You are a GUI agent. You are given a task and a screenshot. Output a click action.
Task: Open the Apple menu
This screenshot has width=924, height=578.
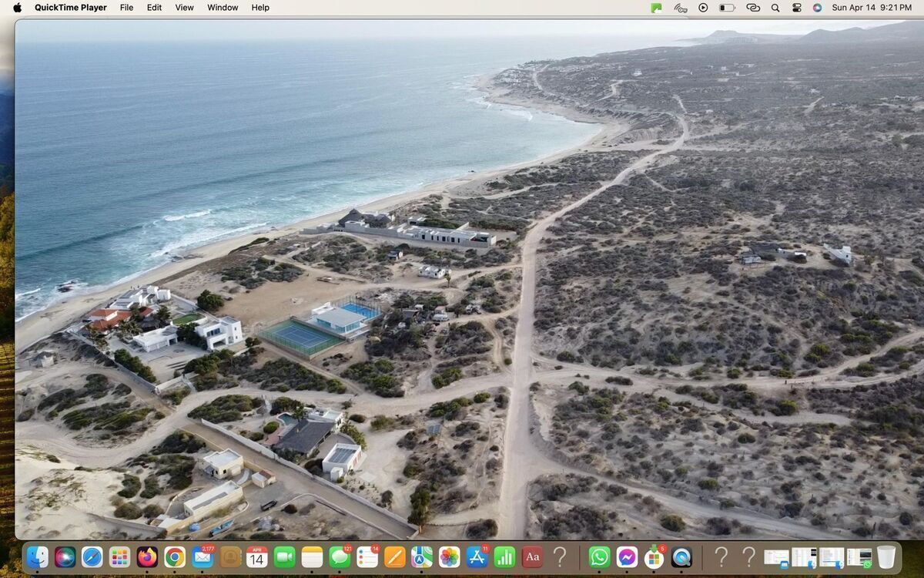coord(17,8)
